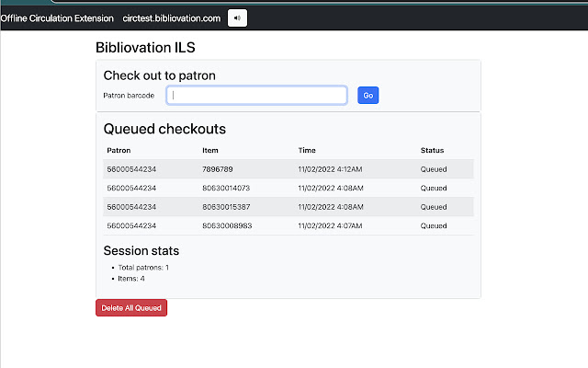Click Queued status for item 80630015387
Image resolution: width=588 pixels, height=368 pixels.
pos(434,207)
